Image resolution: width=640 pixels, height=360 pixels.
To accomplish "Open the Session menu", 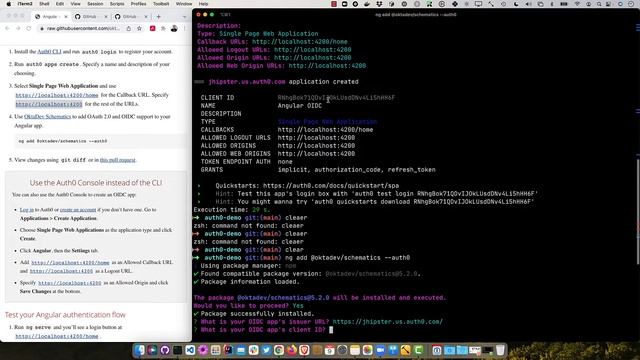I will 95,4.
